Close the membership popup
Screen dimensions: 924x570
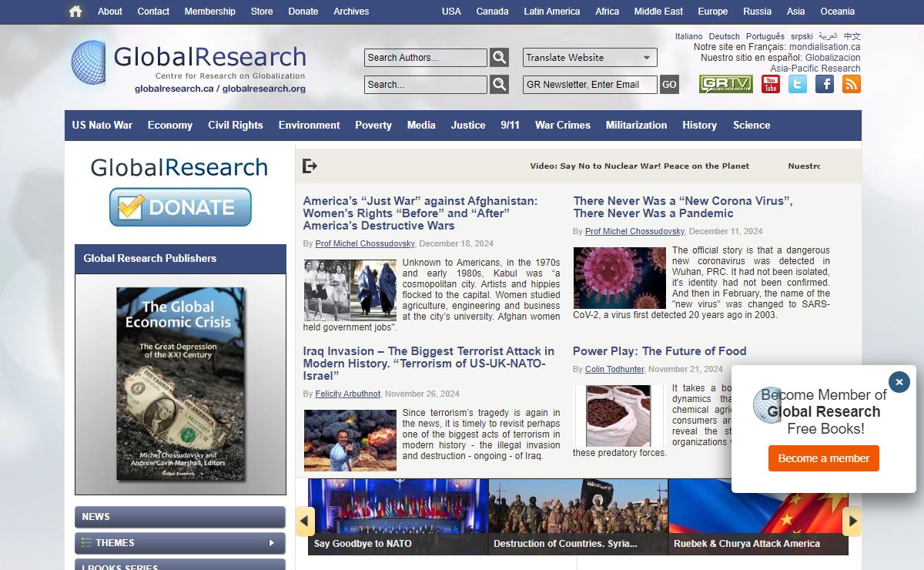click(x=899, y=382)
